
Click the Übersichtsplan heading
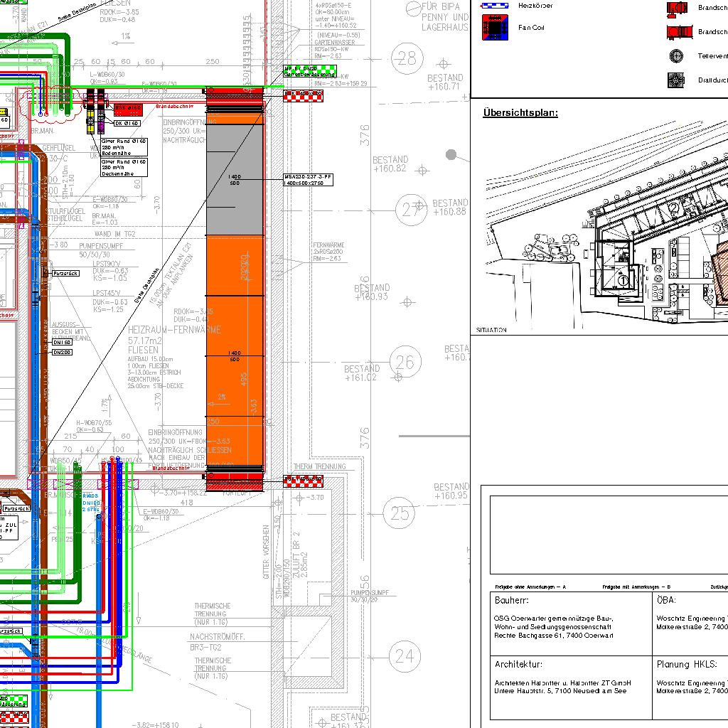[520, 112]
